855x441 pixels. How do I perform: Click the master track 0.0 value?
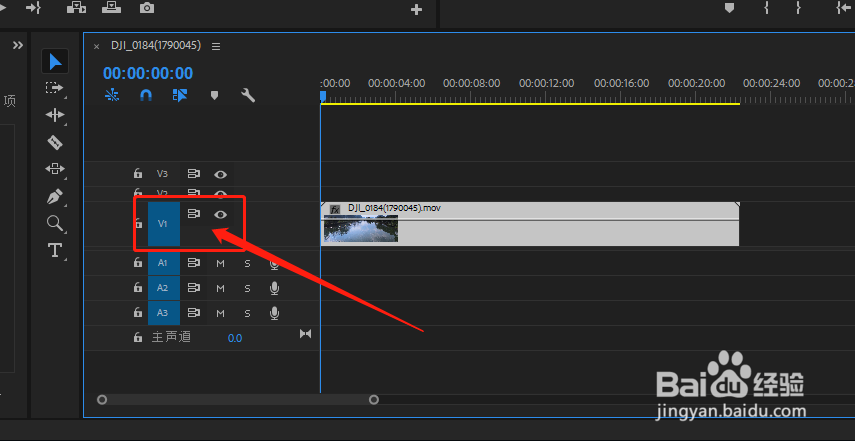pos(235,338)
